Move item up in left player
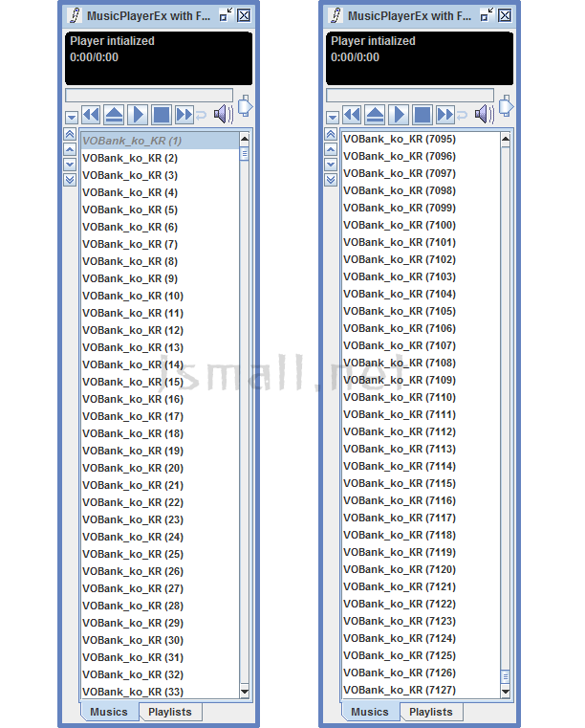 [x=70, y=149]
